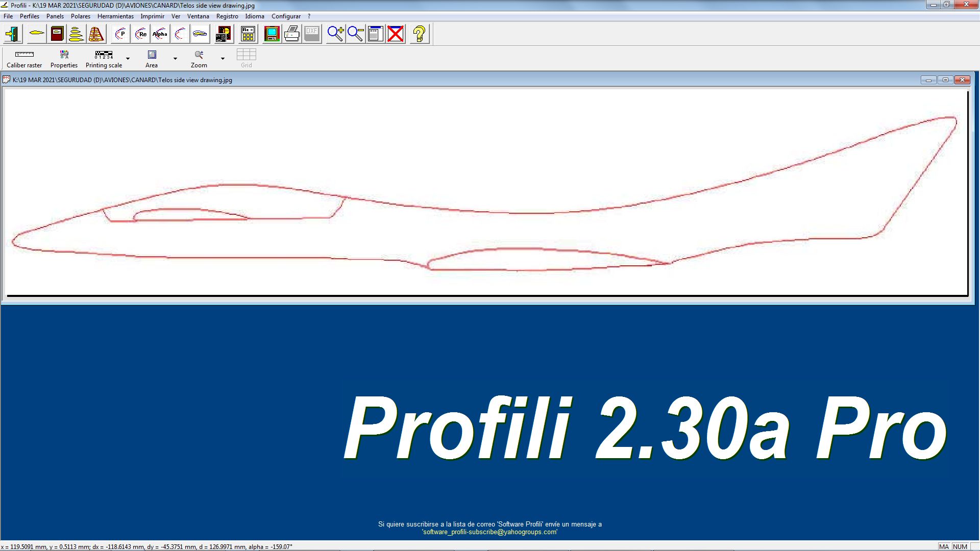Viewport: 980px width, 551px height.
Task: Open the wing panel ribs icon
Action: tap(96, 34)
